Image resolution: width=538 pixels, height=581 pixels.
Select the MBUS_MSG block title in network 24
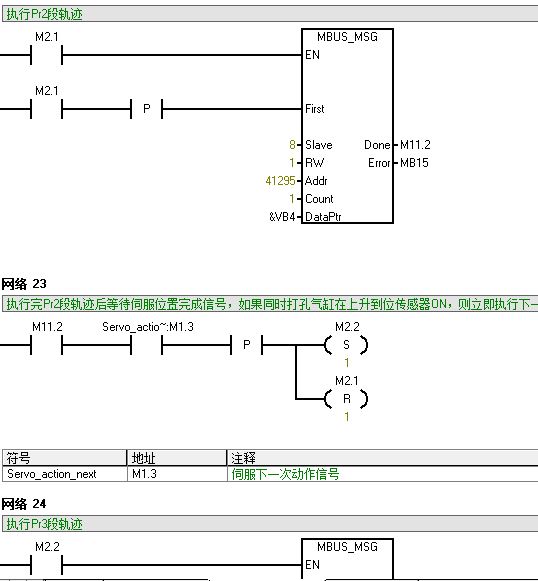click(347, 547)
